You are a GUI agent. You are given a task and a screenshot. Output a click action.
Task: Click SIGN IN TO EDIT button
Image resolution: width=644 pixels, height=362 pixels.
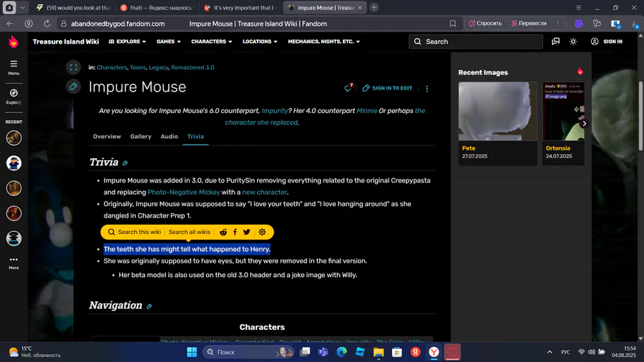[387, 88]
